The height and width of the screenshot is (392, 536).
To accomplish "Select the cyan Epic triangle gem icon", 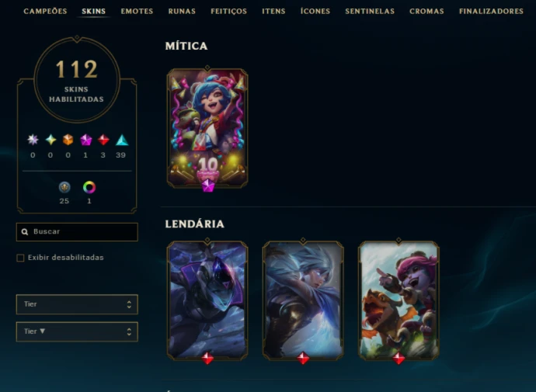I will [x=122, y=140].
